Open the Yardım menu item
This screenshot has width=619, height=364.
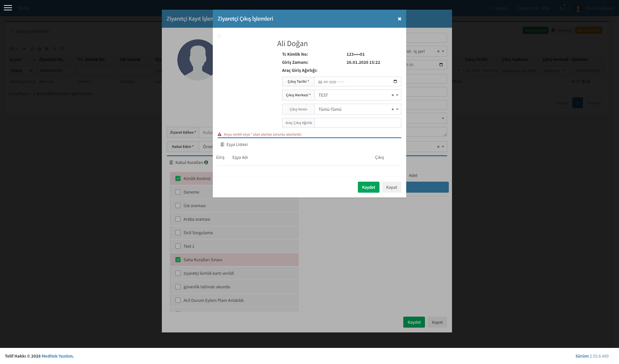[498, 8]
